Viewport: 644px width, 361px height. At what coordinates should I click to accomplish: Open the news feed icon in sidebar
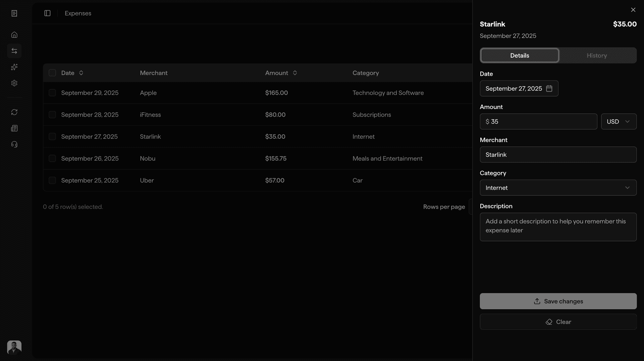point(14,128)
